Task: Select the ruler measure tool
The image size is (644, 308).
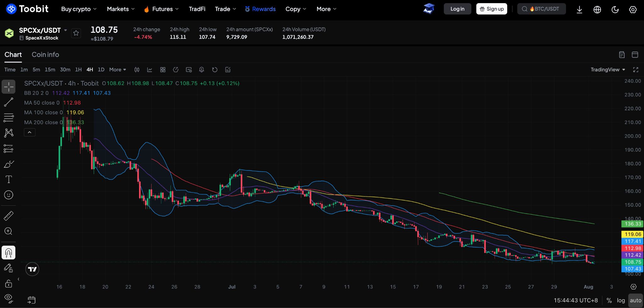Action: click(8, 216)
